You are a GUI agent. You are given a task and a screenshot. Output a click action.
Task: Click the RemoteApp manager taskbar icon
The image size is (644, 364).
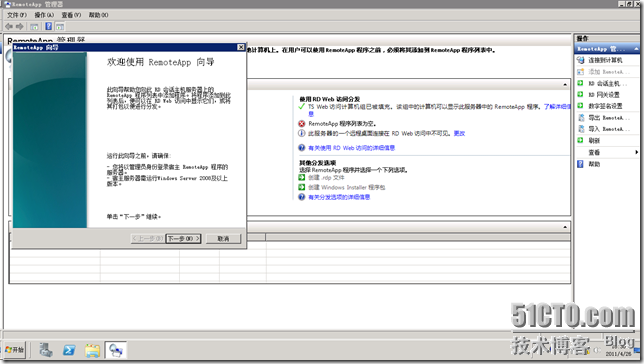coord(116,350)
